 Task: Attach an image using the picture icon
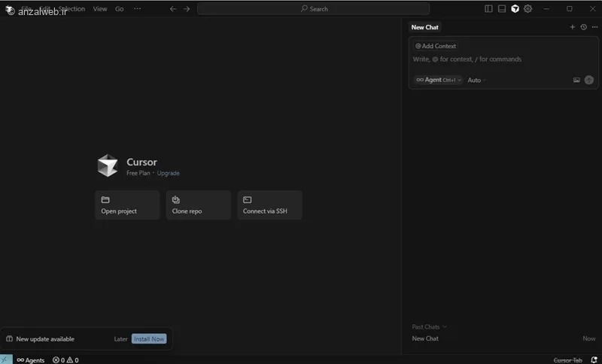pyautogui.click(x=576, y=80)
